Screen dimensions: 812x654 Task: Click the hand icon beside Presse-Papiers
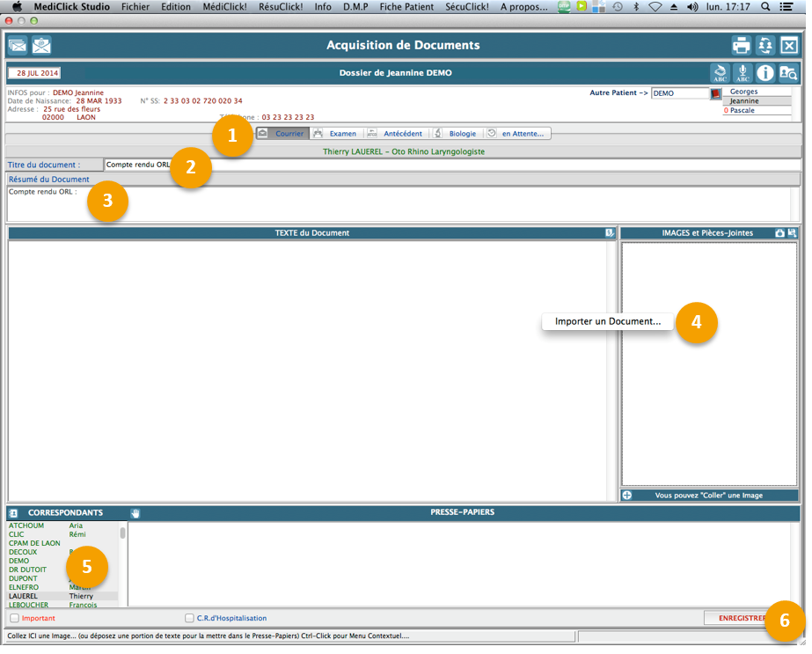coord(135,513)
